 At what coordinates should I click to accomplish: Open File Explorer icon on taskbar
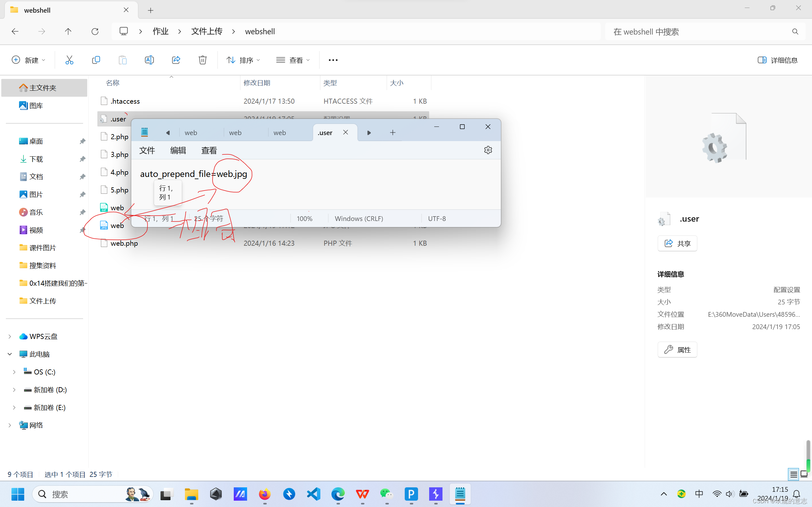point(192,494)
